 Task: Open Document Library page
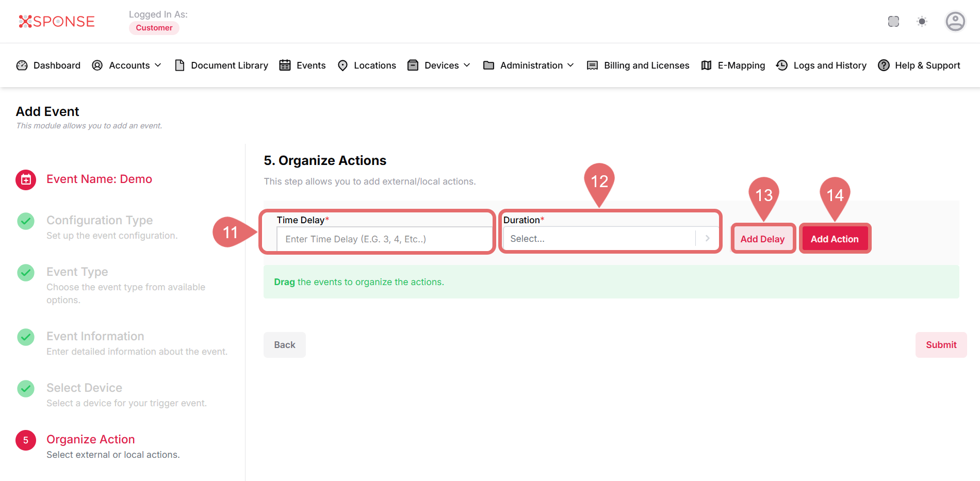(x=221, y=65)
